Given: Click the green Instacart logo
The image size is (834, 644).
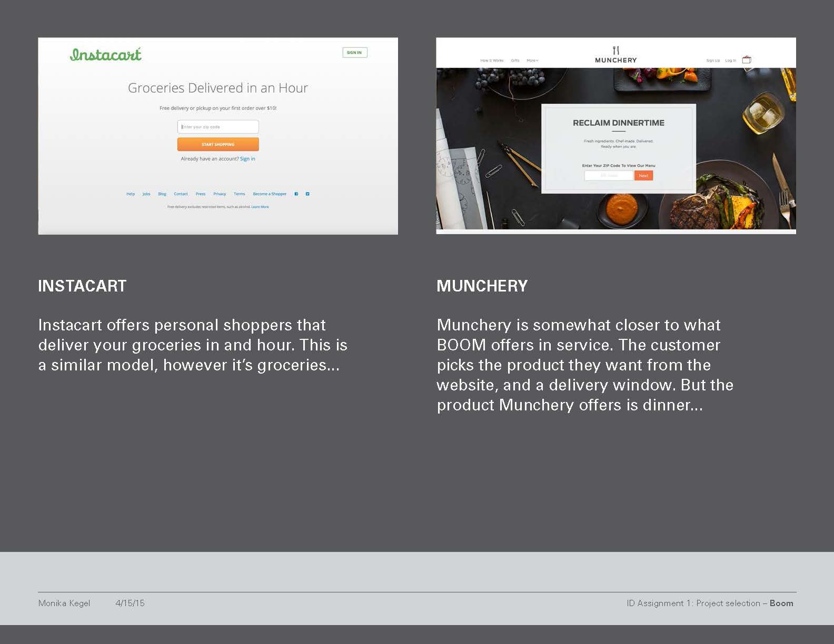Looking at the screenshot, I should tap(106, 54).
